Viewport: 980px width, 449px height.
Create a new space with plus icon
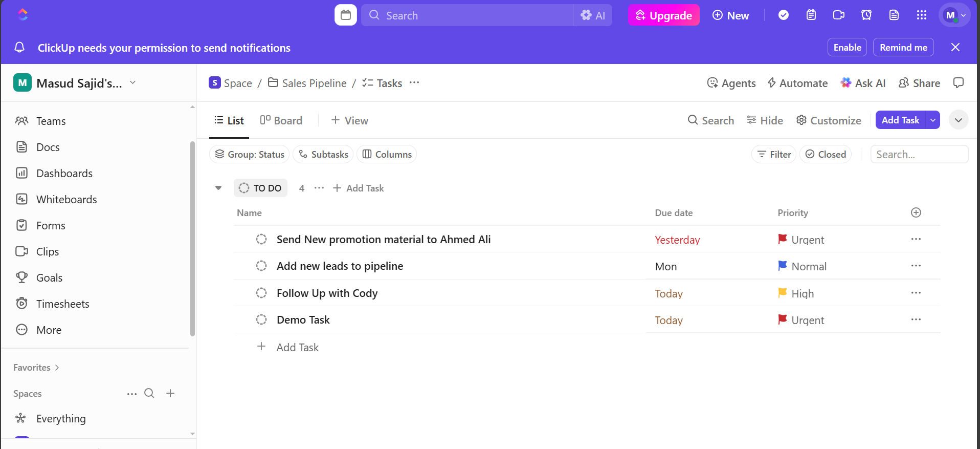pyautogui.click(x=170, y=393)
